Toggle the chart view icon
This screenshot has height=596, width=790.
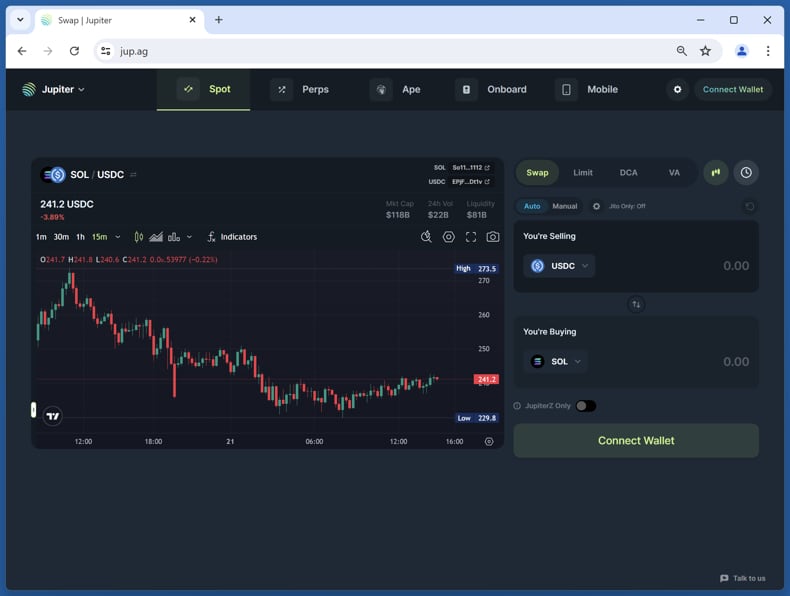[715, 172]
